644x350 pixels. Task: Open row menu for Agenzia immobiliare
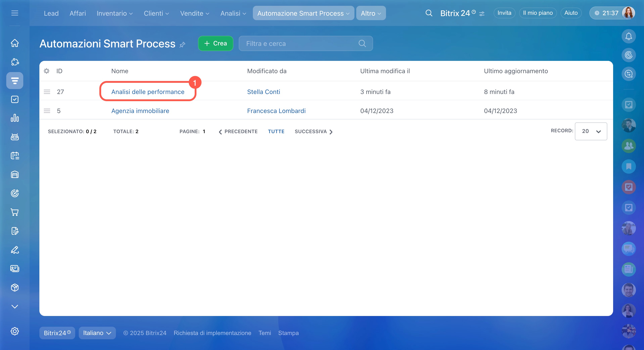pyautogui.click(x=47, y=111)
